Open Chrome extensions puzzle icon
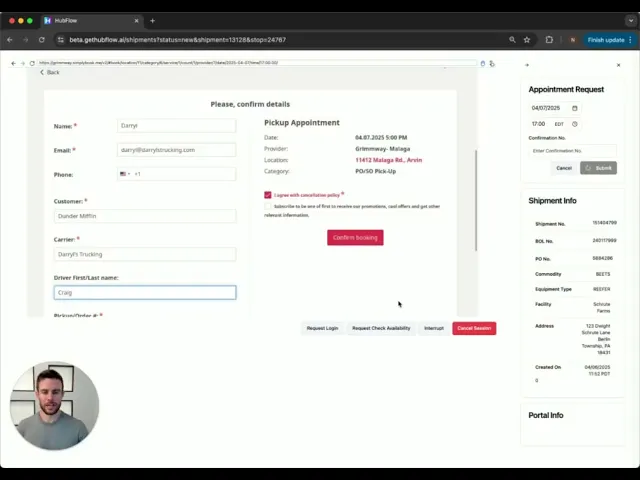Viewport: 640px width, 480px height. (549, 40)
